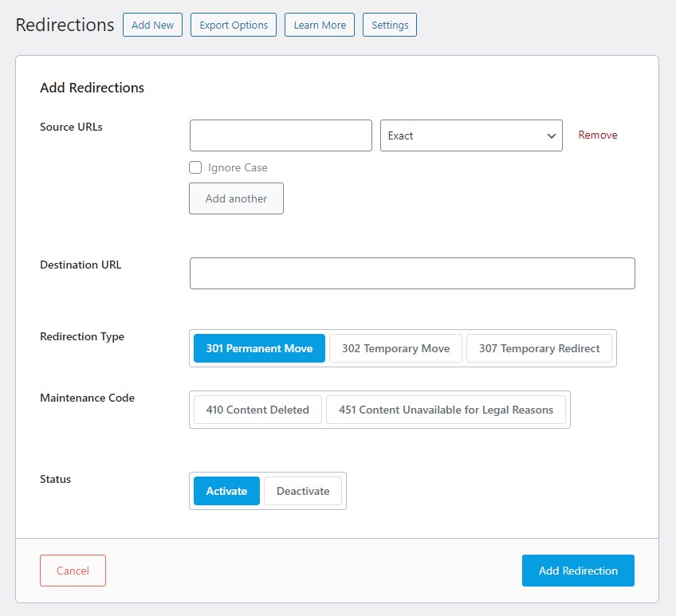Focus the Source URLs text field
Screen dimensions: 676x616
(281, 135)
